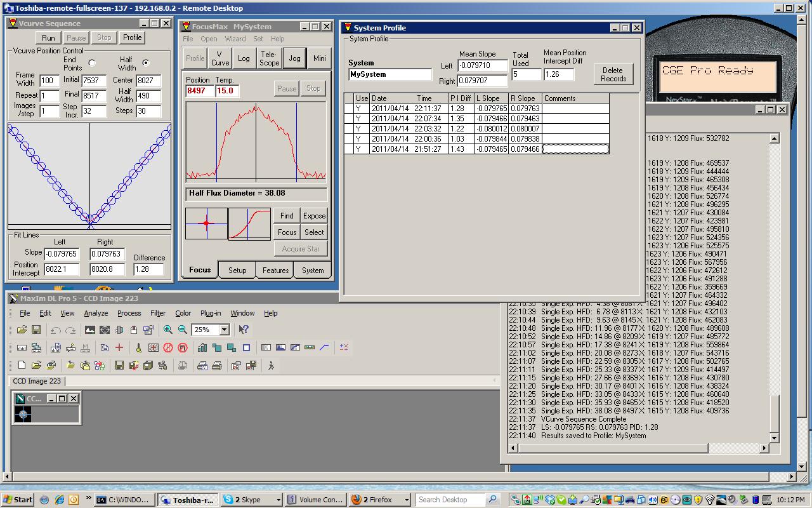This screenshot has width=812, height=508.
Task: Redo arrow icon in MaxIm DL toolbar
Action: pos(70,330)
